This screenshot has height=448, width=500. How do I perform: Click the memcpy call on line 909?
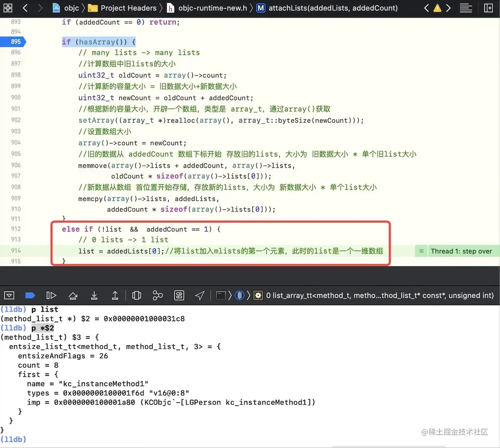pos(149,199)
